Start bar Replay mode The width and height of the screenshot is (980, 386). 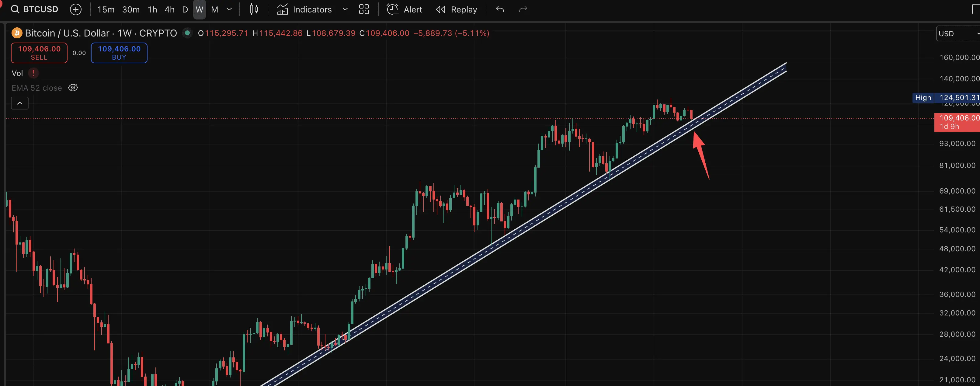coord(457,9)
